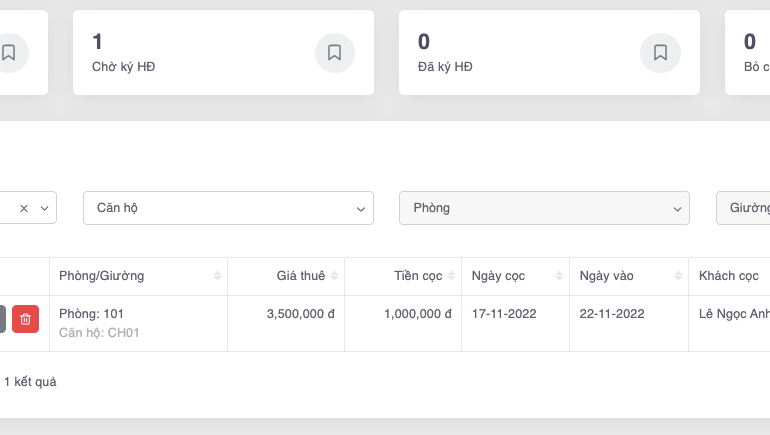770x435 pixels.
Task: Open customer Lê Ngọc Anh entry
Action: click(734, 313)
